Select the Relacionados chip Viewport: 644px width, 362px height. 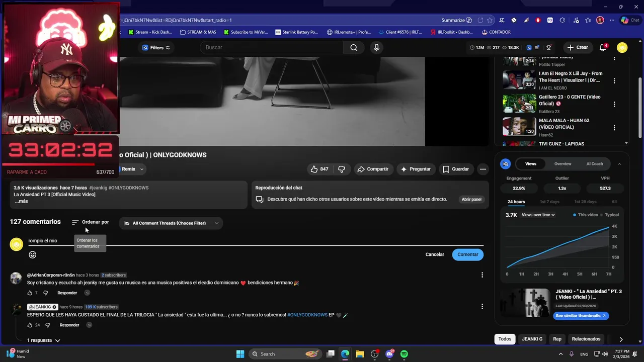coord(586,339)
